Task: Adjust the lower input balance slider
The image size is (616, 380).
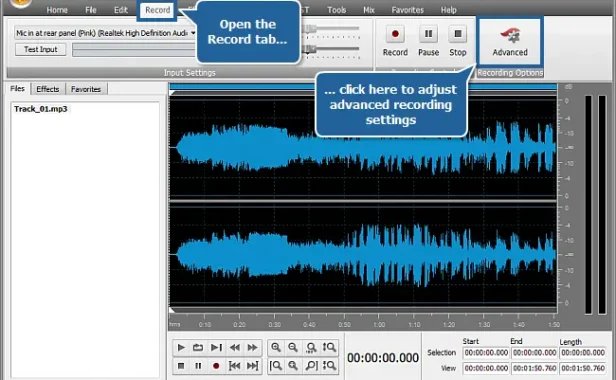Action: [331, 49]
